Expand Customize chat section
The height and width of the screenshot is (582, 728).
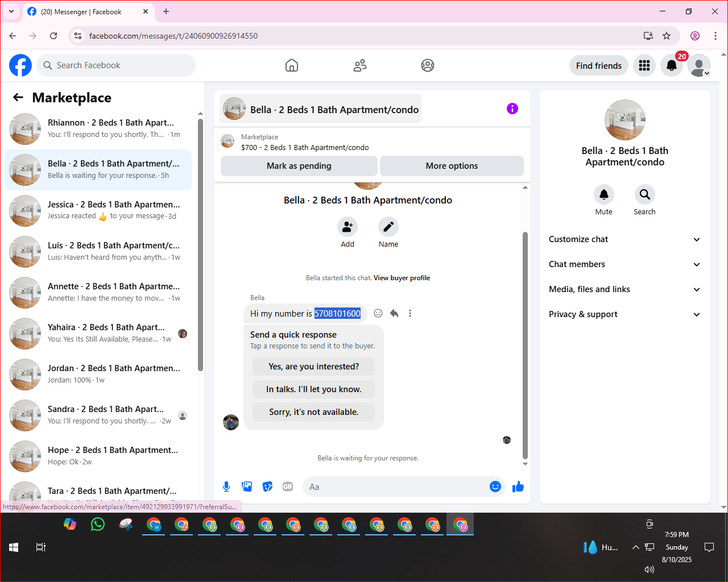coord(625,239)
